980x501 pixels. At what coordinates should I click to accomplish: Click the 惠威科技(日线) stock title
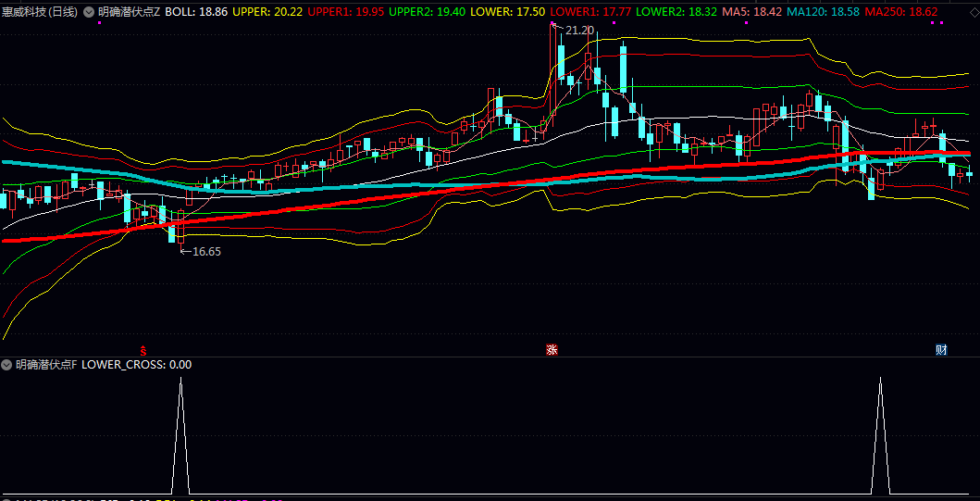40,12
